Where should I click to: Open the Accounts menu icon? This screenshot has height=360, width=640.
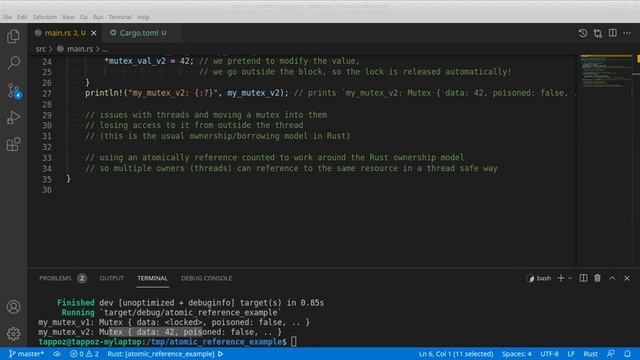[x=13, y=307]
